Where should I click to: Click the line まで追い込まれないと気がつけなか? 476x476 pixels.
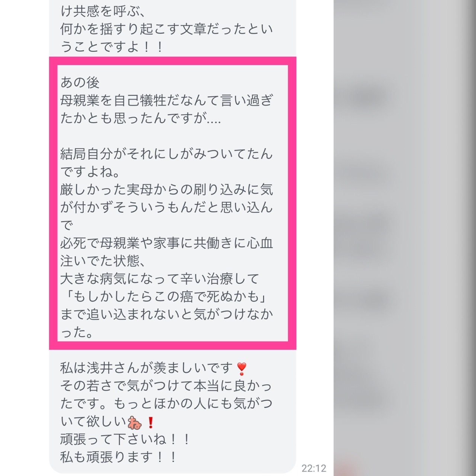coord(167,315)
